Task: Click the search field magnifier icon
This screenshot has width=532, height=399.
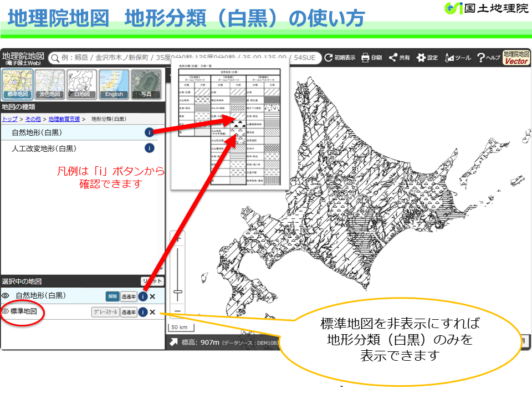Action: tap(55, 58)
